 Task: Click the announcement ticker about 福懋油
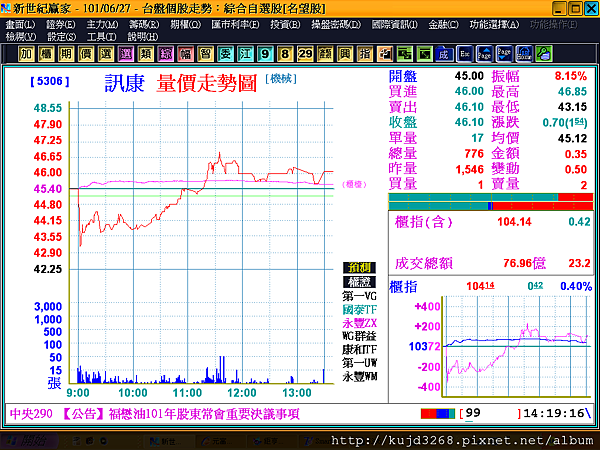tap(155, 414)
